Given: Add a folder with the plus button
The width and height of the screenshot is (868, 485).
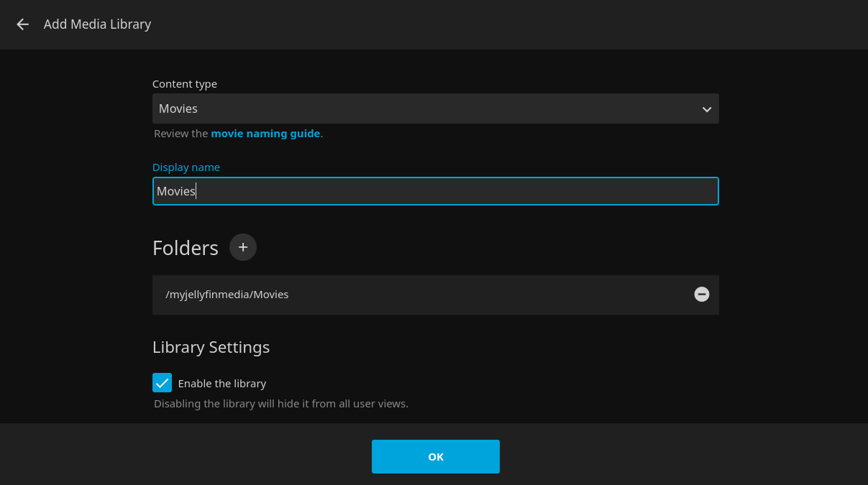Looking at the screenshot, I should point(243,247).
